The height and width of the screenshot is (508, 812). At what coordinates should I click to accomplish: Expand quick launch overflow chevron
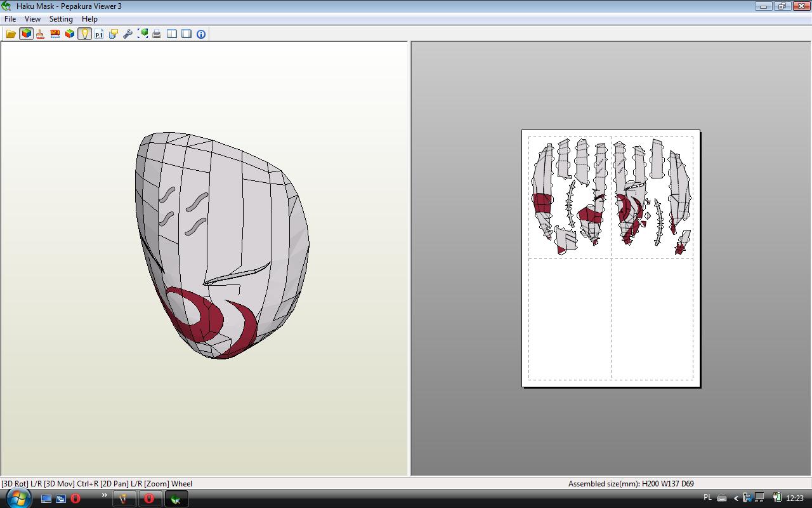tap(105, 496)
